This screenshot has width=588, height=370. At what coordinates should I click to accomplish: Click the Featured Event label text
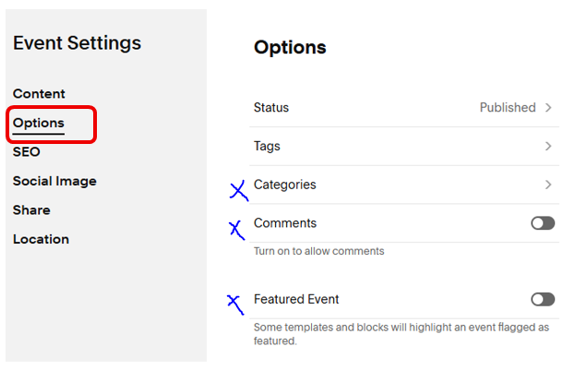pyautogui.click(x=296, y=299)
